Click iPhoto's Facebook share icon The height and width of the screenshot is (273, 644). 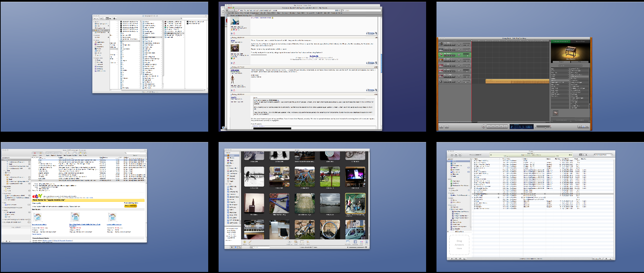pos(355,242)
